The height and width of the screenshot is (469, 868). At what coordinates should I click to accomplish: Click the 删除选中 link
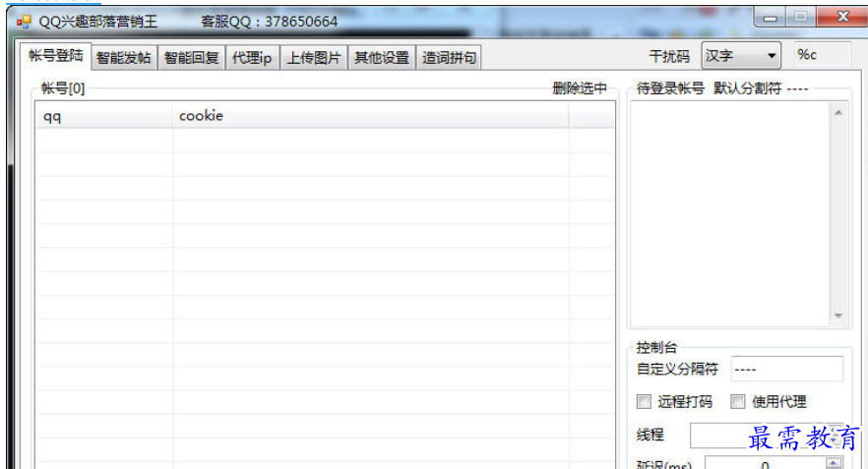[580, 88]
